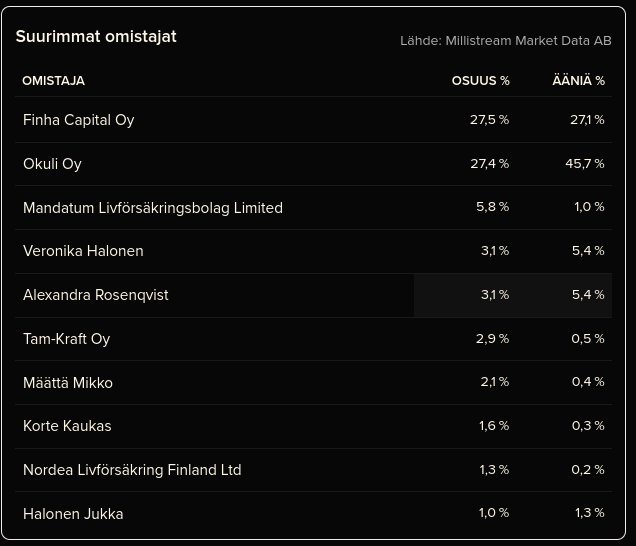Click on Veronika Halonen's name

click(83, 251)
